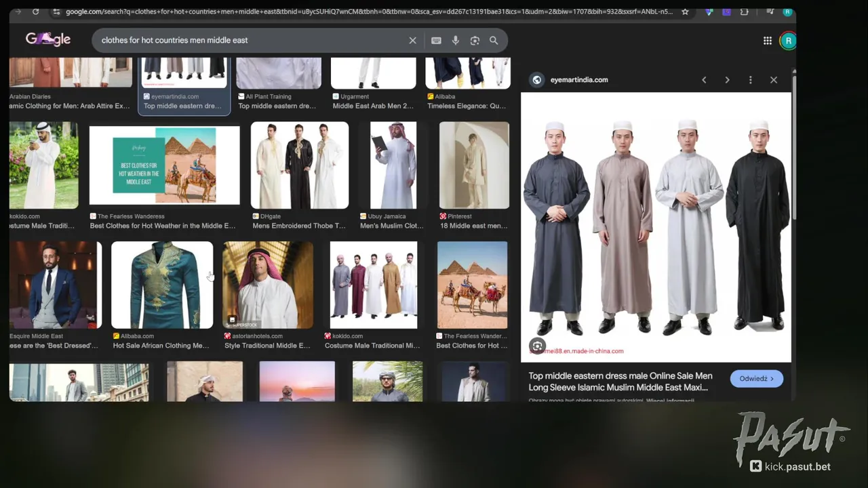Open the on-screen keyboard input tool
This screenshot has width=868, height=488.
click(x=436, y=41)
